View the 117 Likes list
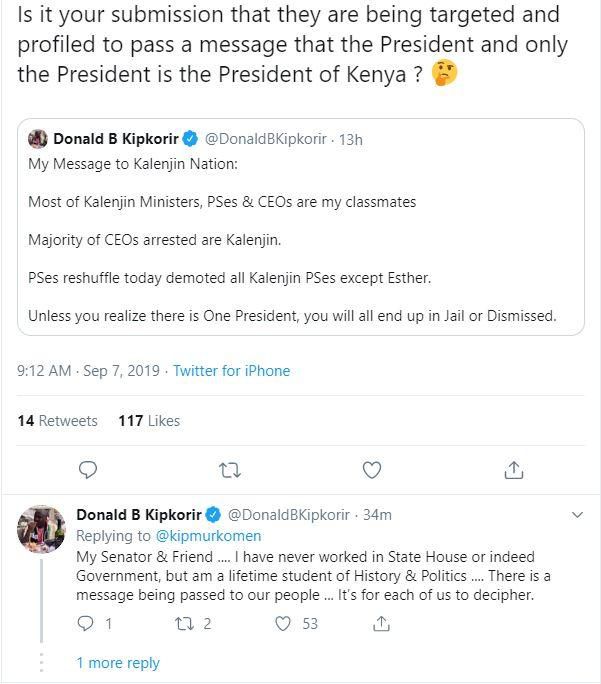 (149, 421)
